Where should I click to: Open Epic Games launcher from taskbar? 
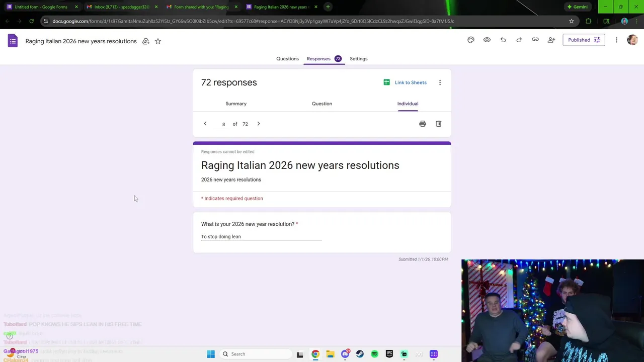point(389,354)
